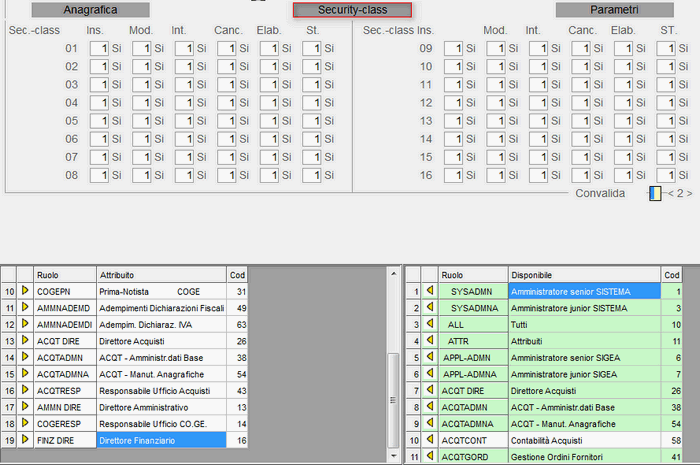700x465 pixels.
Task: Click the yellow arrow for COGERESP row
Action: pyautogui.click(x=25, y=423)
